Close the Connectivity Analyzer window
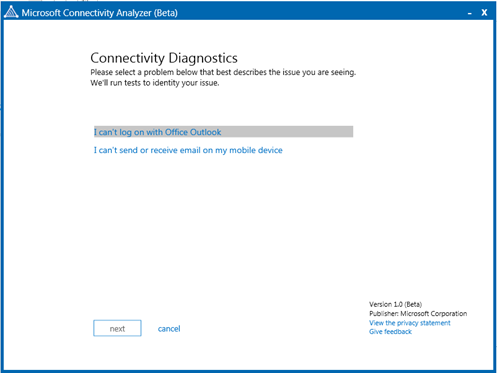Image resolution: width=497 pixels, height=373 pixels. (484, 13)
